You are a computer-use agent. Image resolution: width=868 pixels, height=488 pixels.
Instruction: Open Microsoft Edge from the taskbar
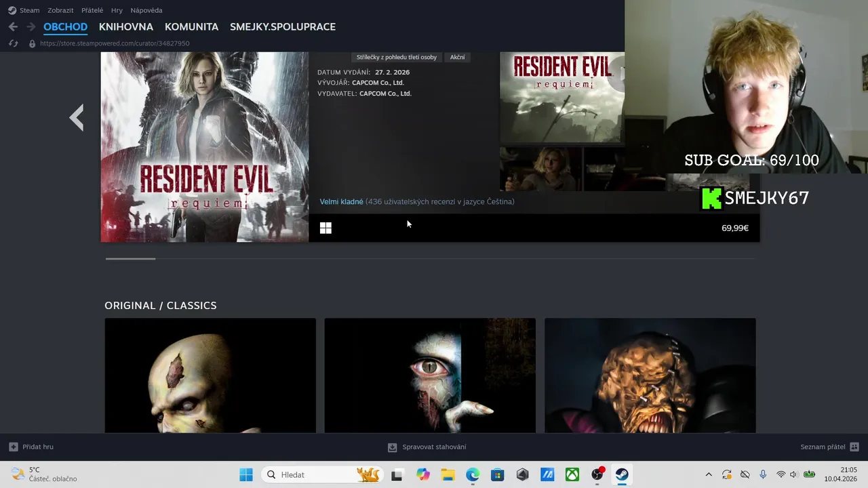473,474
